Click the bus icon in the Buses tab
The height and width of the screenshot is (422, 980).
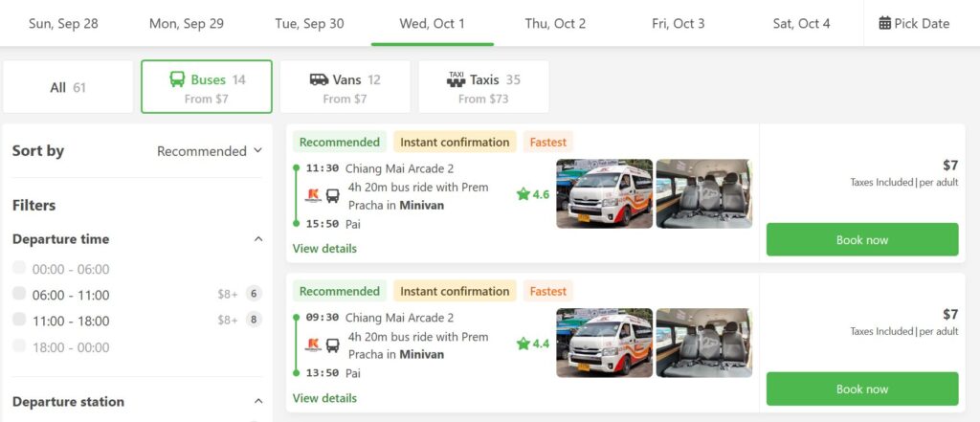[x=177, y=79]
